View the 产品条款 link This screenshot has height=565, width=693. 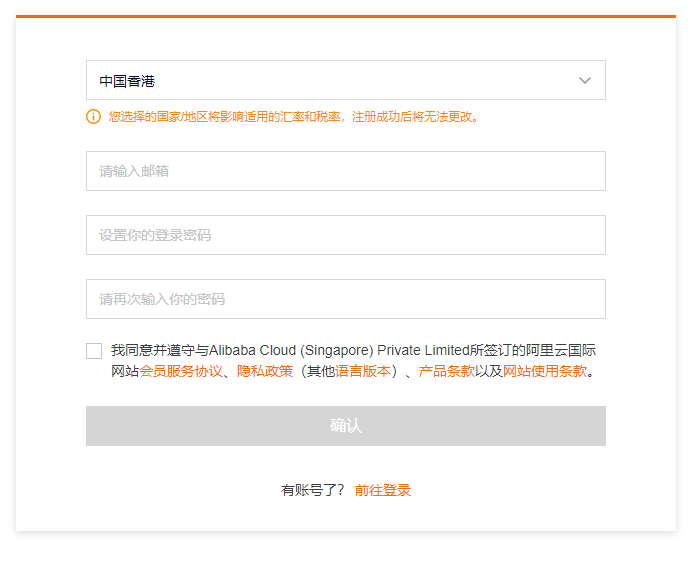pyautogui.click(x=447, y=372)
